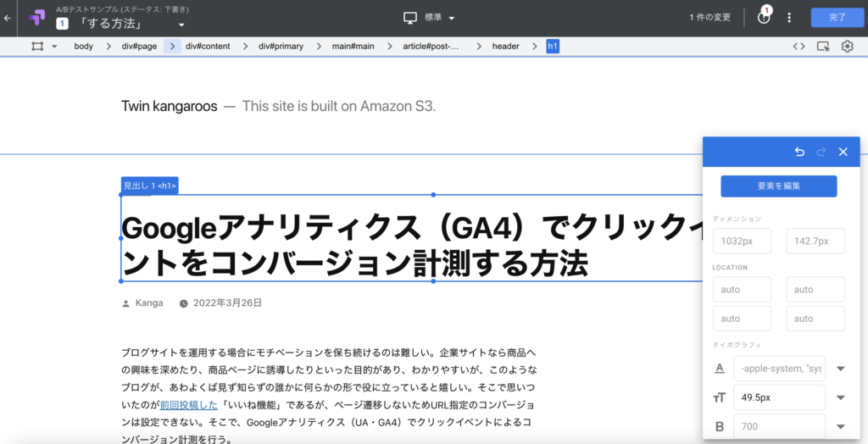868x444 pixels.
Task: Click the highlighted chevron after div#page
Action: pyautogui.click(x=172, y=47)
